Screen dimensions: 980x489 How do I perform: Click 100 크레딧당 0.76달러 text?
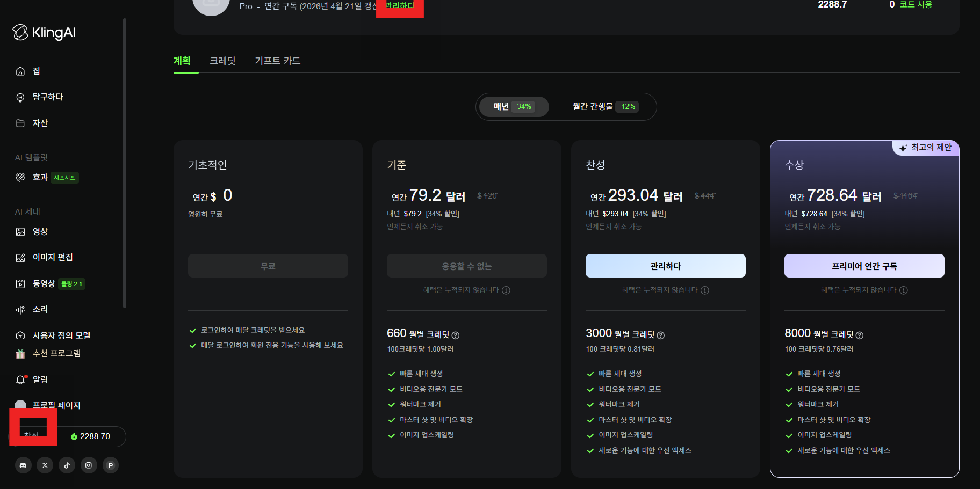pos(819,349)
